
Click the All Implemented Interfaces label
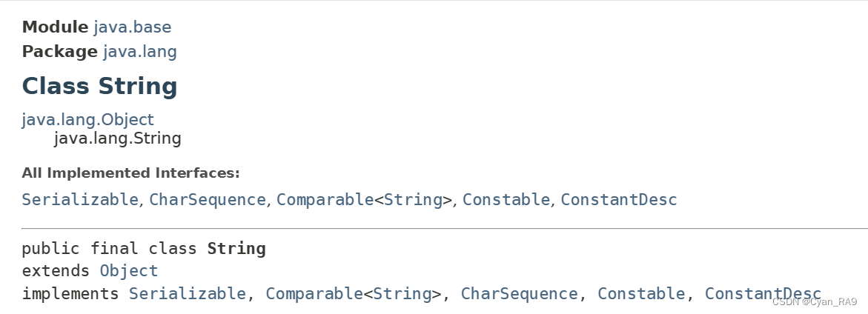[x=131, y=173]
